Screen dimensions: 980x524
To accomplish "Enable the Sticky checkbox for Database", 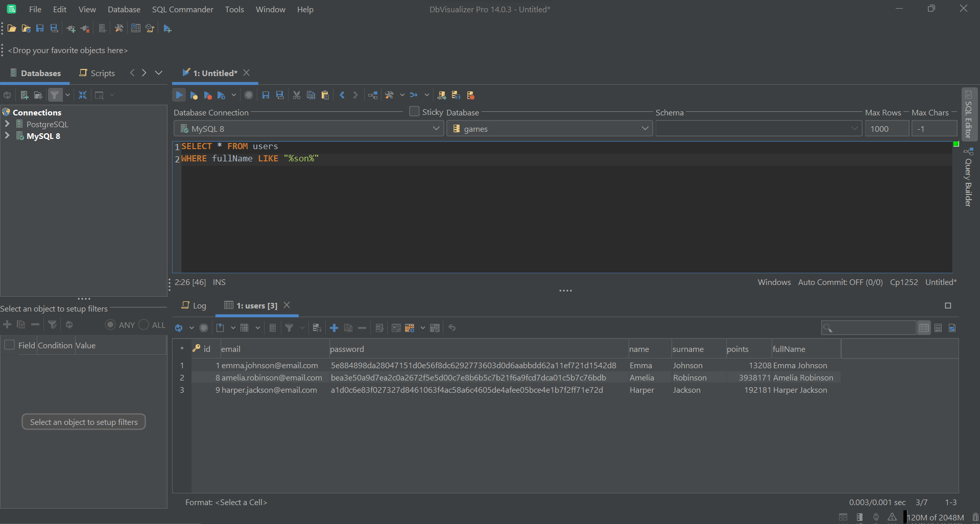I will 414,111.
